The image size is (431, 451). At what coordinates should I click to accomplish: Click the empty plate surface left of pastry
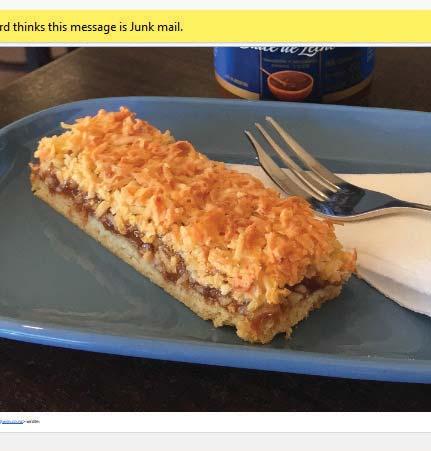click(67, 267)
